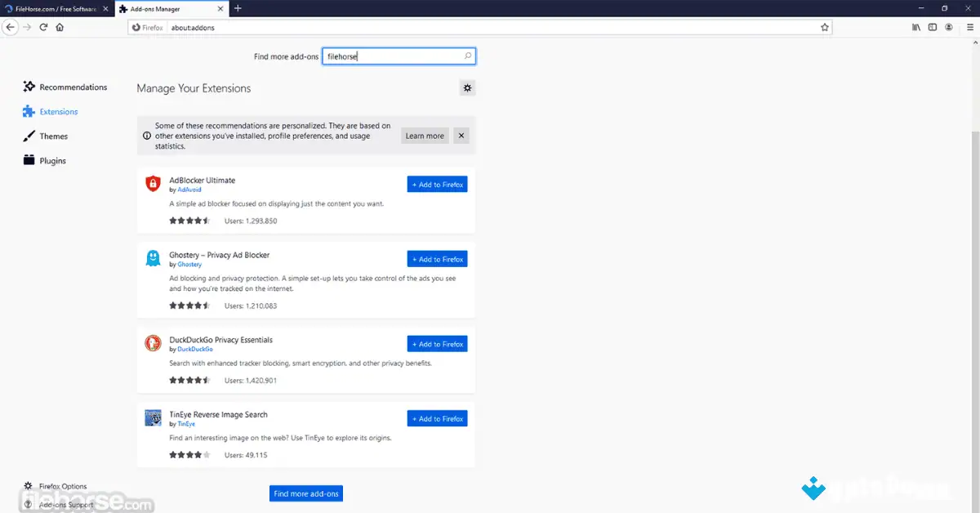Click the Home button in the toolbar
This screenshot has width=980, height=513.
tap(59, 27)
